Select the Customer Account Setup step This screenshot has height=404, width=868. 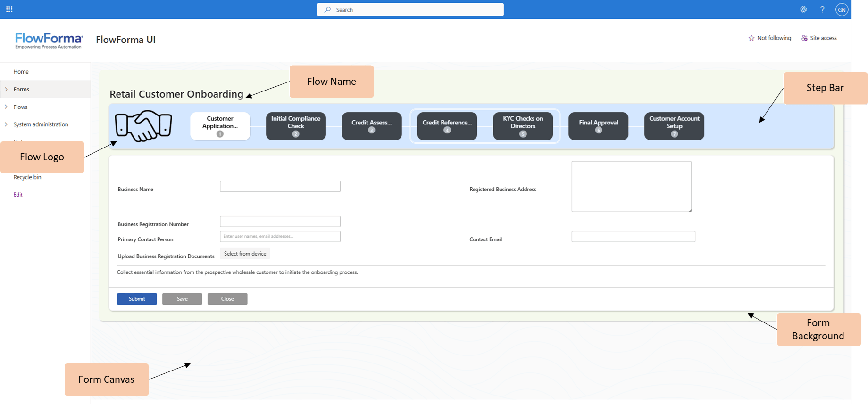(675, 126)
